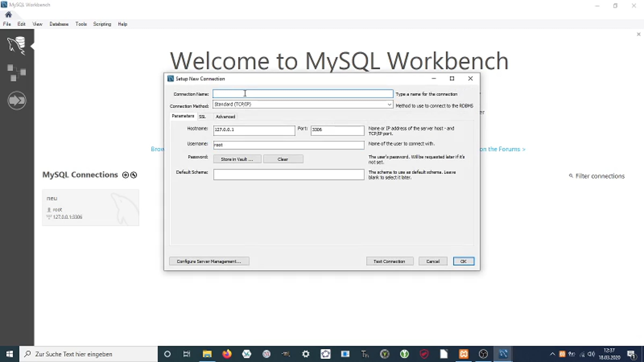Viewport: 644px width, 362px height.
Task: Click Store in Vault button
Action: (237, 159)
